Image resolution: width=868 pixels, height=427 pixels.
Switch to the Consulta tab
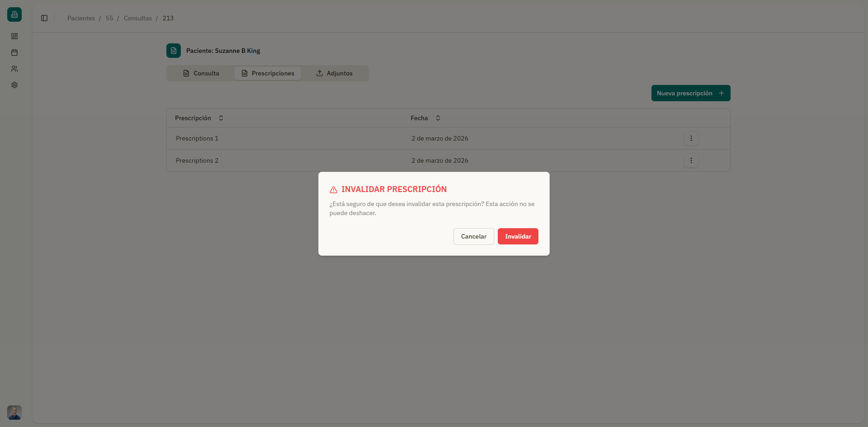pyautogui.click(x=201, y=73)
